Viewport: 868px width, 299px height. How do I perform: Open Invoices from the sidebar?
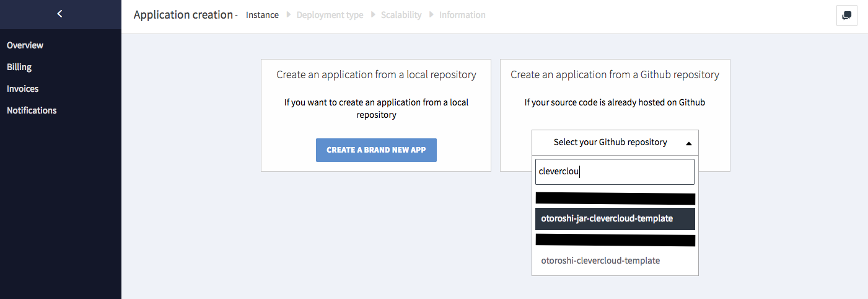click(x=22, y=89)
